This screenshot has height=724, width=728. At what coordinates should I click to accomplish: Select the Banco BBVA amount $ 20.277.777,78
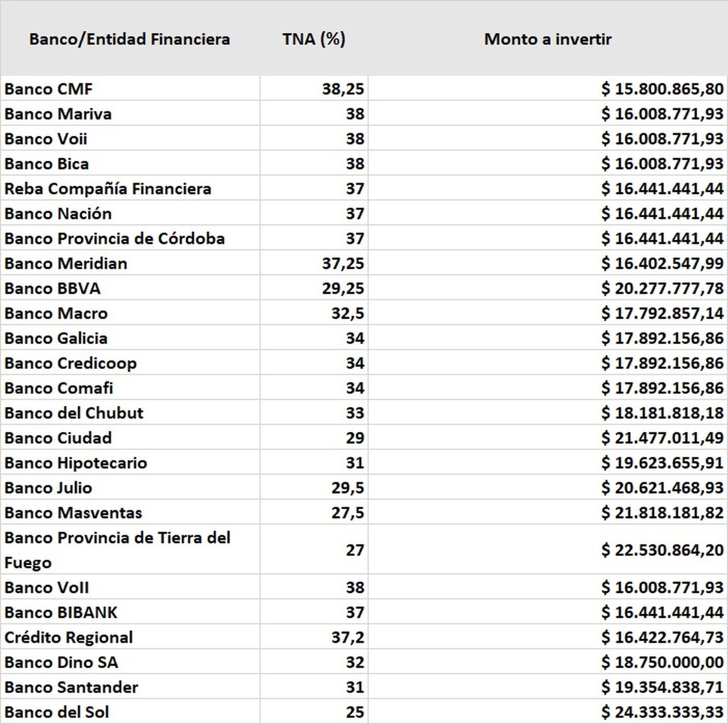662,288
